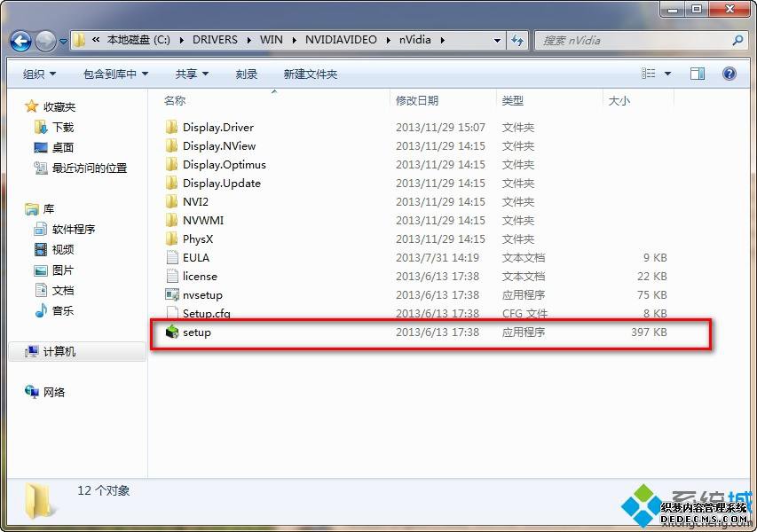Click DRIVERS in the address path
The width and height of the screenshot is (757, 532).
[215, 40]
